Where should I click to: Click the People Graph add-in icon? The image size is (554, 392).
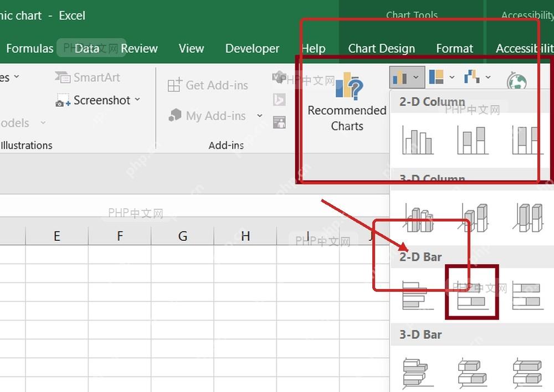pos(279,122)
